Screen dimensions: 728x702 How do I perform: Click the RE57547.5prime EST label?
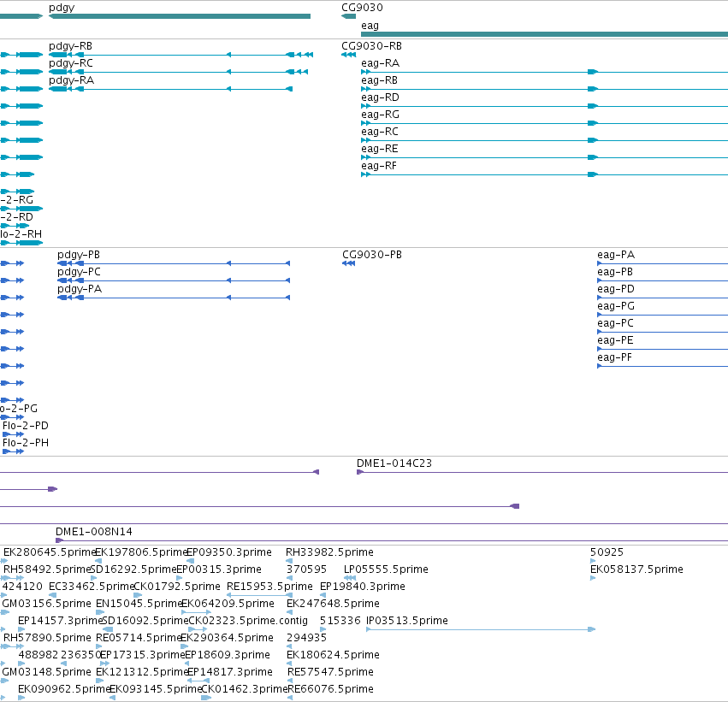click(x=330, y=672)
